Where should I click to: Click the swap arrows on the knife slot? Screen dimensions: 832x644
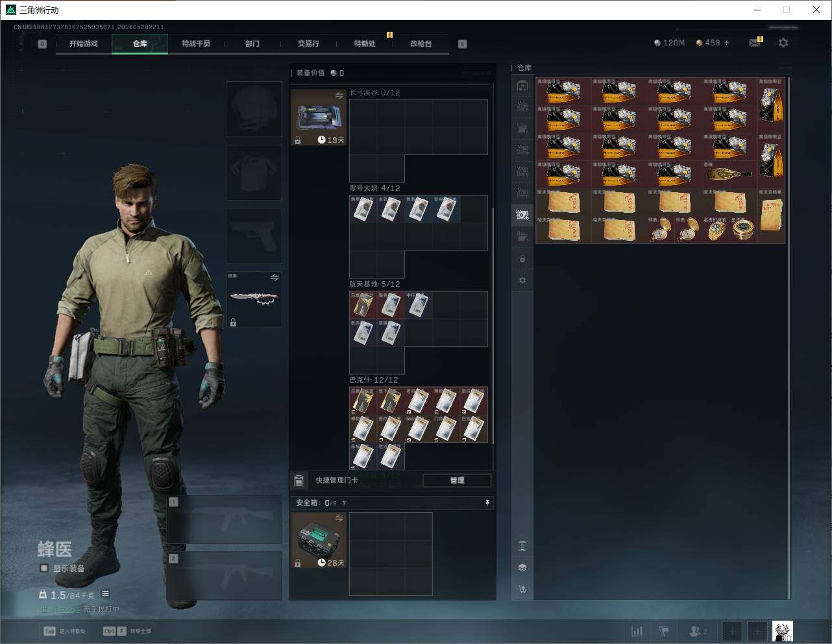point(275,278)
